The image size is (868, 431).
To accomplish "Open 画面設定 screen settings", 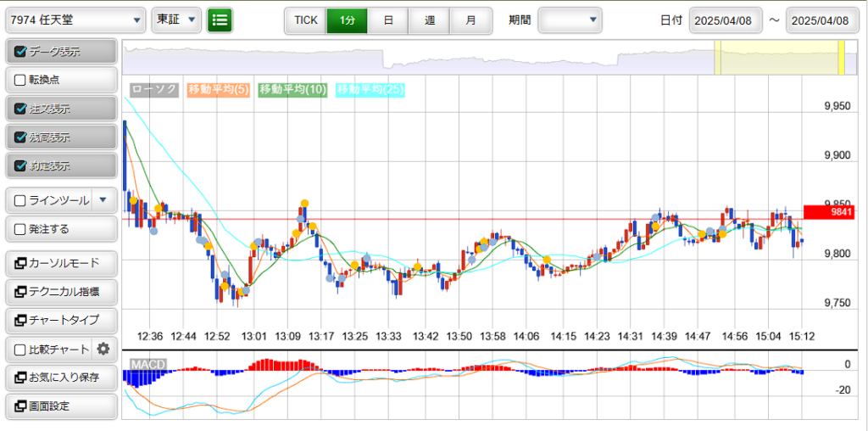I will pos(61,406).
